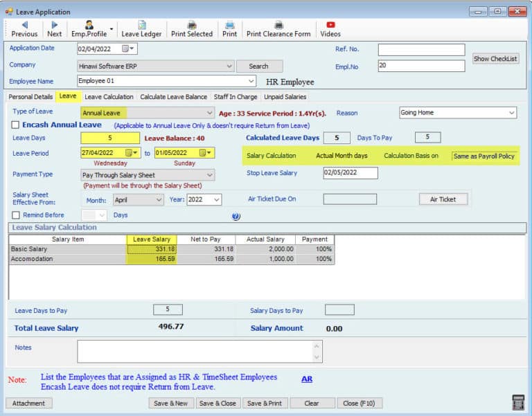Open Payment Type dropdown

[x=210, y=175]
